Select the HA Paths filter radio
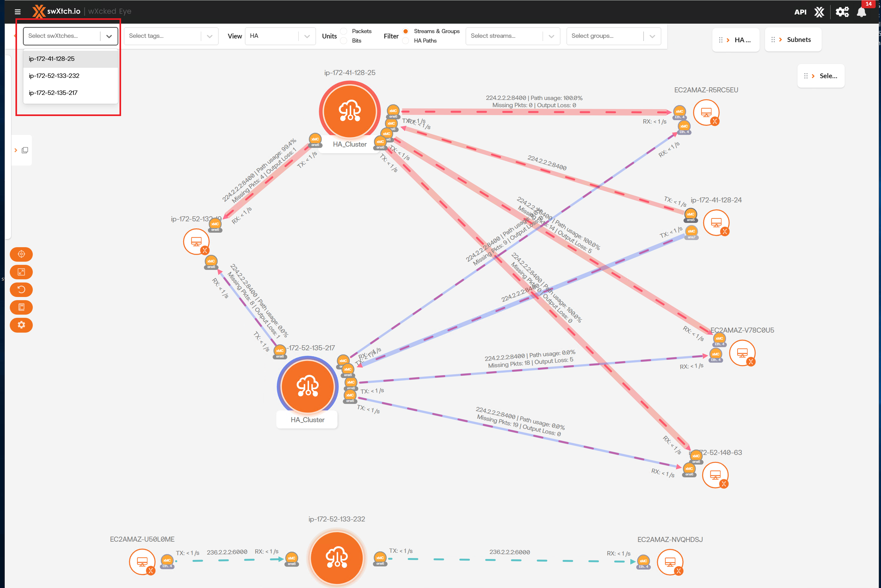Screen dimensions: 881x588 tap(405, 40)
